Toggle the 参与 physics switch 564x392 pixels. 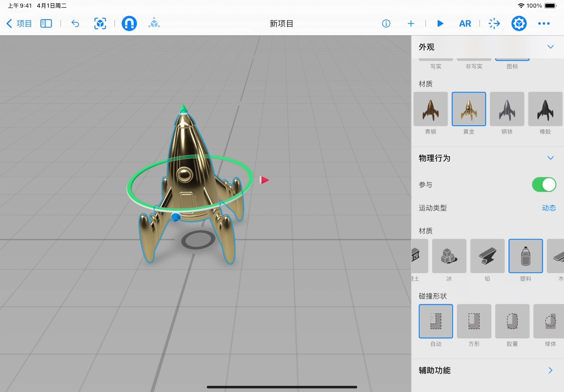pos(544,185)
